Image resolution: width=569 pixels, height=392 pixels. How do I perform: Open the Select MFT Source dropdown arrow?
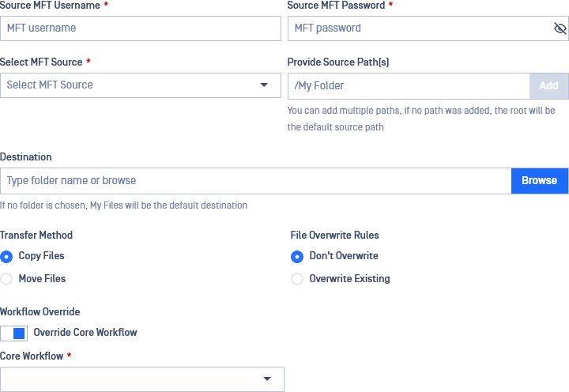pos(264,85)
